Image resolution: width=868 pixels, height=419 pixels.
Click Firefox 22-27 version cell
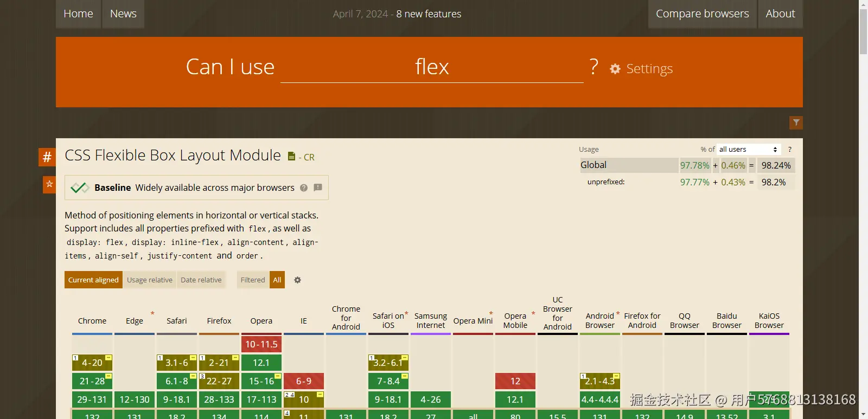tap(219, 381)
